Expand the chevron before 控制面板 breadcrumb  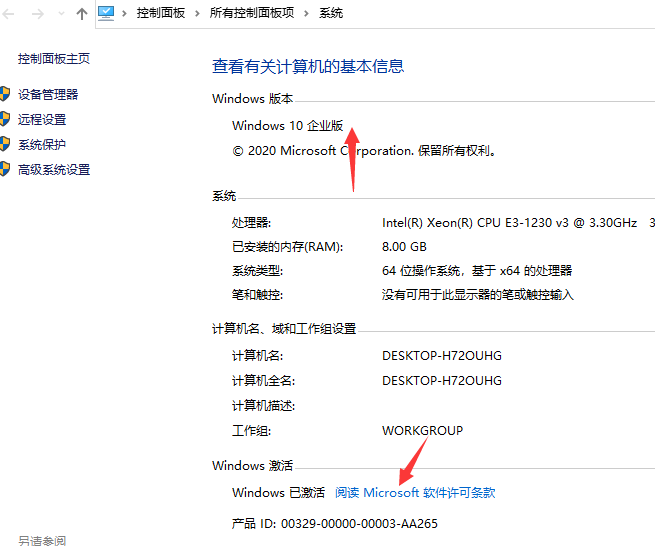pyautogui.click(x=124, y=14)
